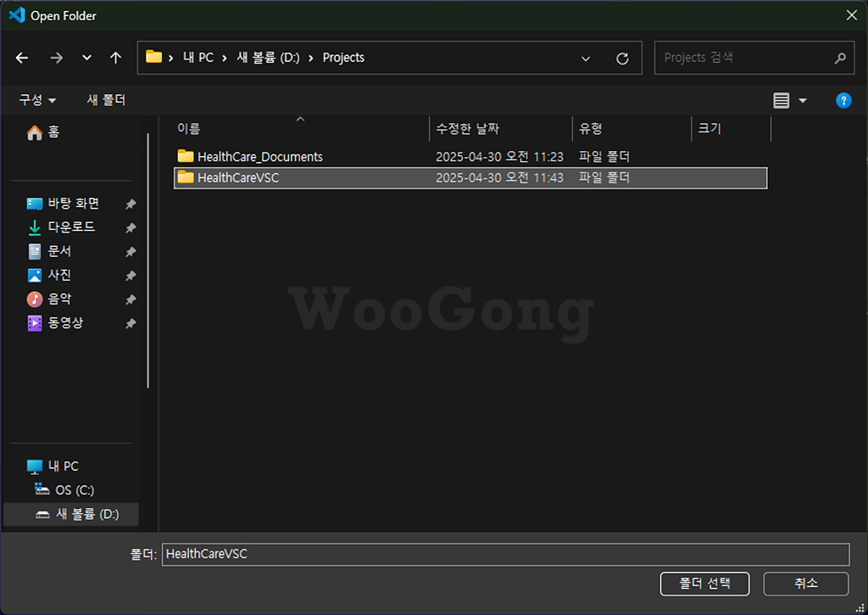Image resolution: width=868 pixels, height=615 pixels.
Task: Open 다운로드 in the sidebar
Action: 61,227
